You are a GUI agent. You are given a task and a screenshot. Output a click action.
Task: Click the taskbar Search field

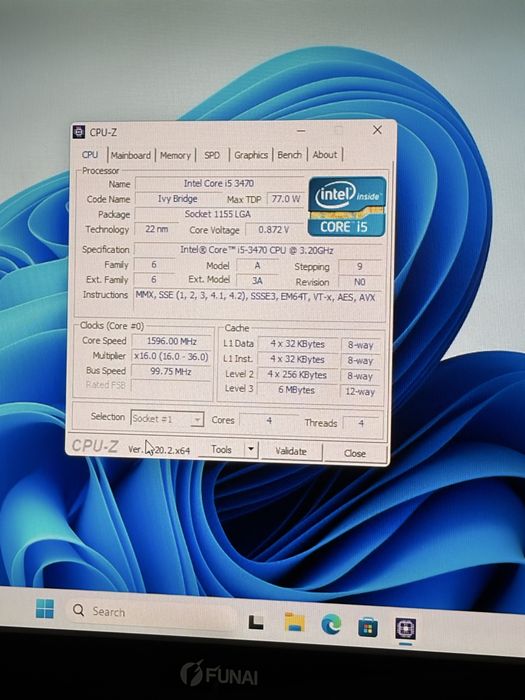[151, 614]
